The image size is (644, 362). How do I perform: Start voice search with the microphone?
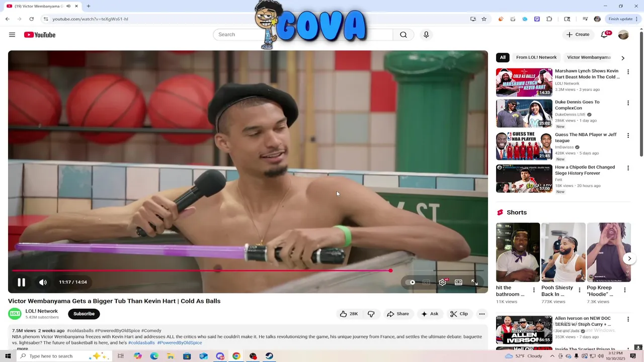(426, 35)
